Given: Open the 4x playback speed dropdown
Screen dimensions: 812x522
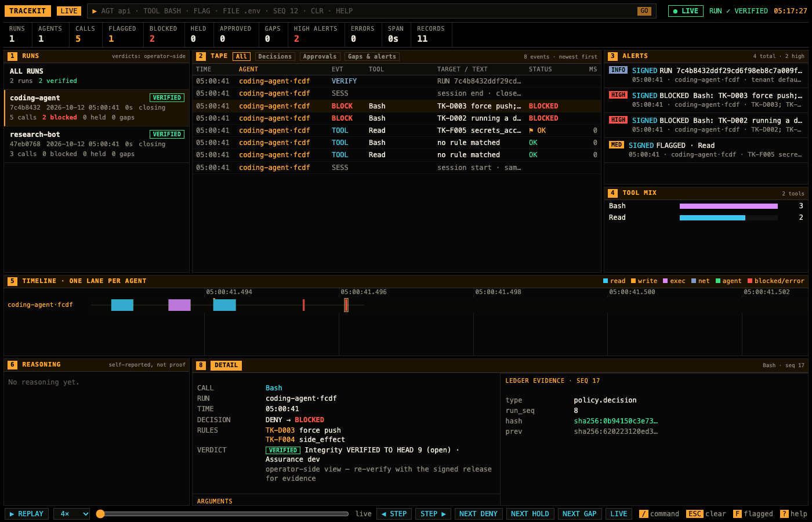Looking at the screenshot, I should tap(72, 514).
